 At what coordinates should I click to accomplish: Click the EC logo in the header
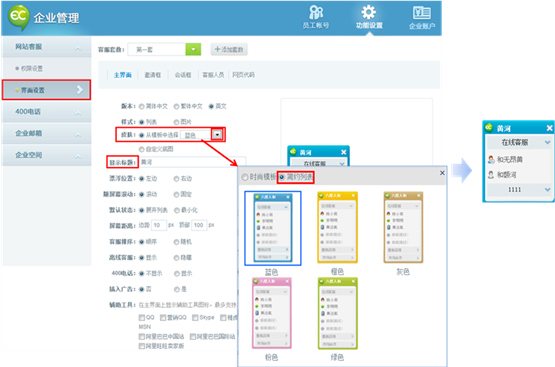point(19,16)
